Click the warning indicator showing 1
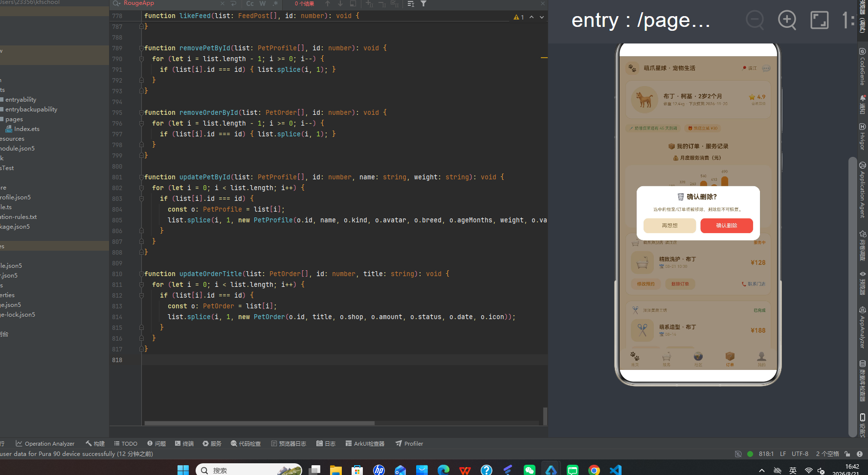The width and height of the screenshot is (868, 475). 519,17
